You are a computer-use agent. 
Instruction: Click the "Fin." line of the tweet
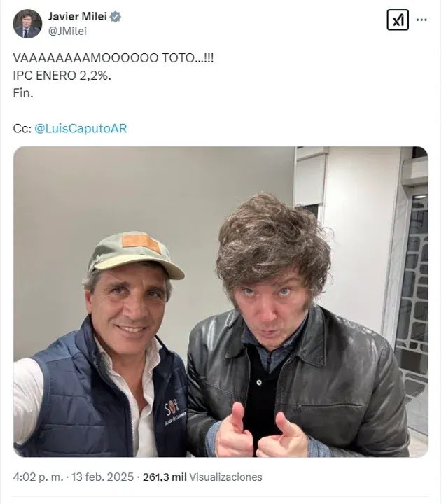click(23, 92)
